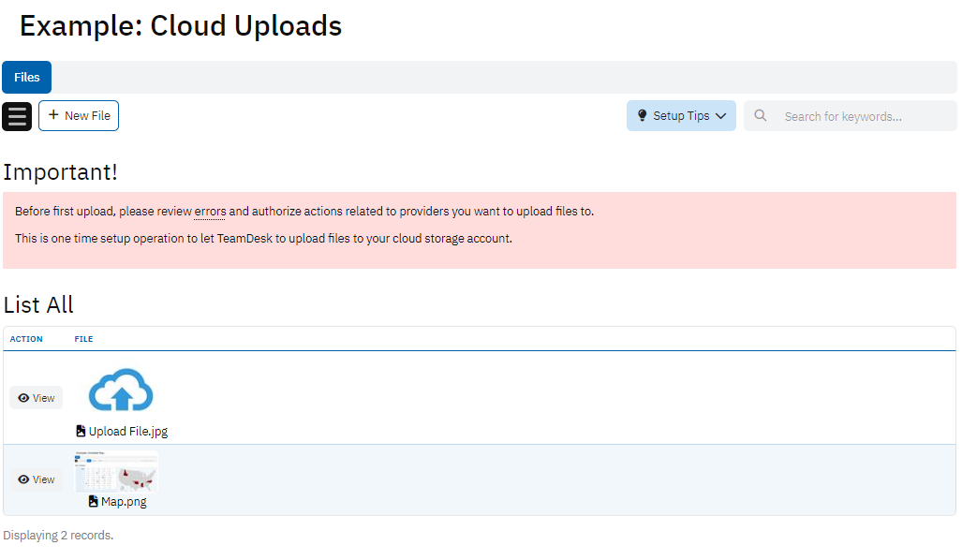Image resolution: width=962 pixels, height=560 pixels.
Task: Click the eye icon for Upload File.jpg
Action: click(24, 398)
